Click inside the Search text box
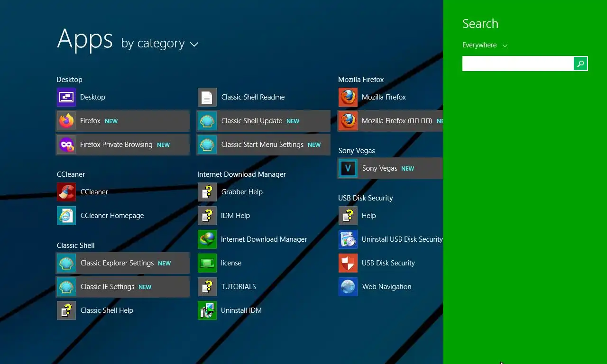607x364 pixels. click(518, 64)
